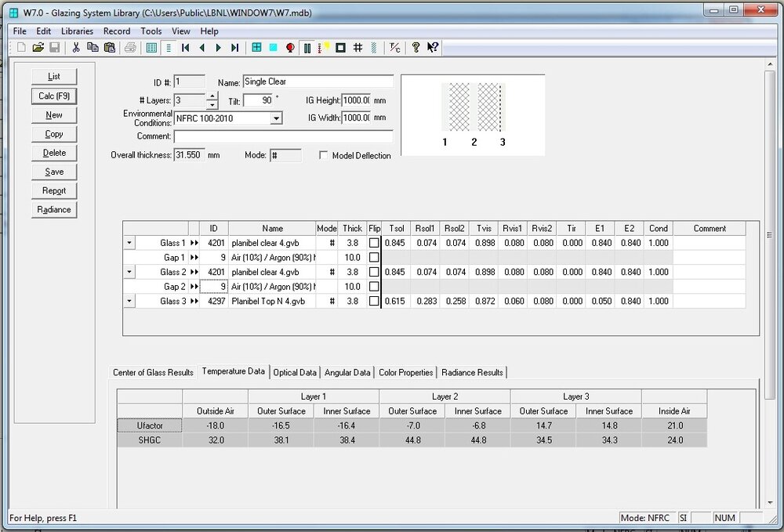
Task: Click the Paste clipboard icon
Action: click(x=110, y=48)
